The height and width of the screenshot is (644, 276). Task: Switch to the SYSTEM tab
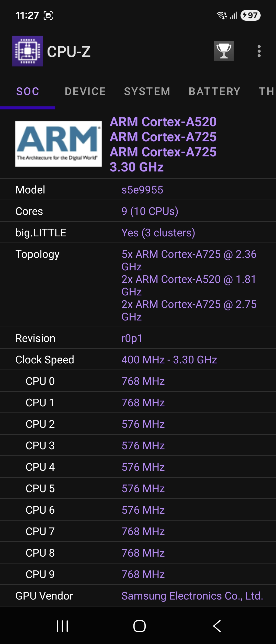147,91
